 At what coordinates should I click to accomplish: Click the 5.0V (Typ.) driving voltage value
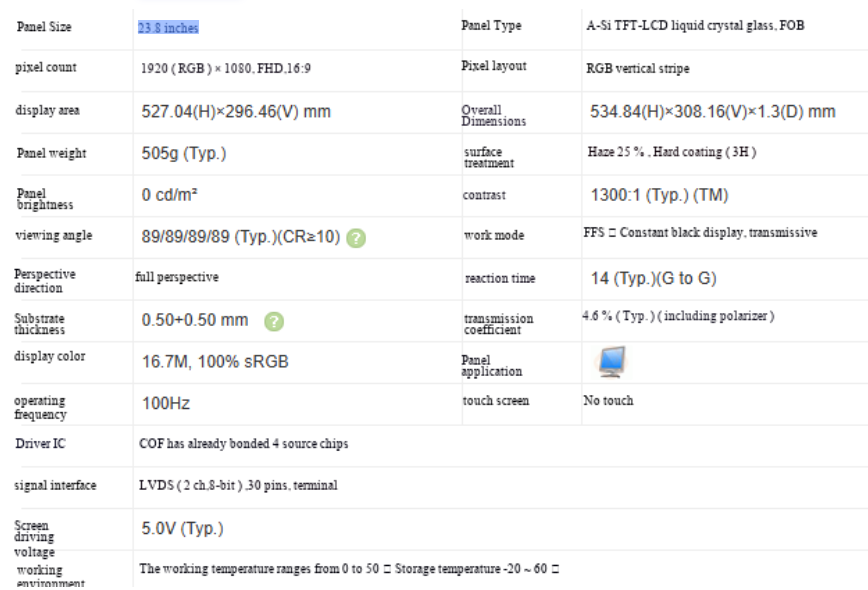[x=182, y=529]
